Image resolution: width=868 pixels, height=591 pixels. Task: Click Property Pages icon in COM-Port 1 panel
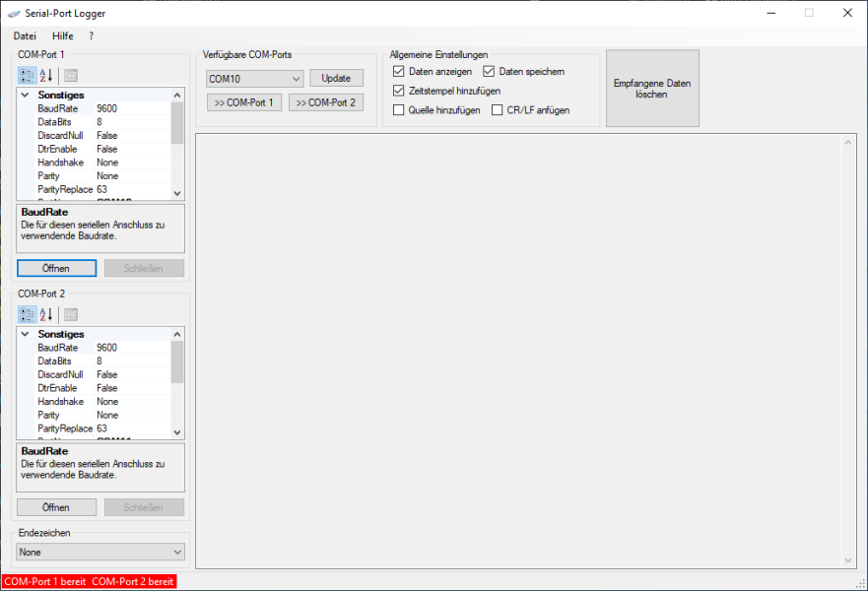(71, 76)
